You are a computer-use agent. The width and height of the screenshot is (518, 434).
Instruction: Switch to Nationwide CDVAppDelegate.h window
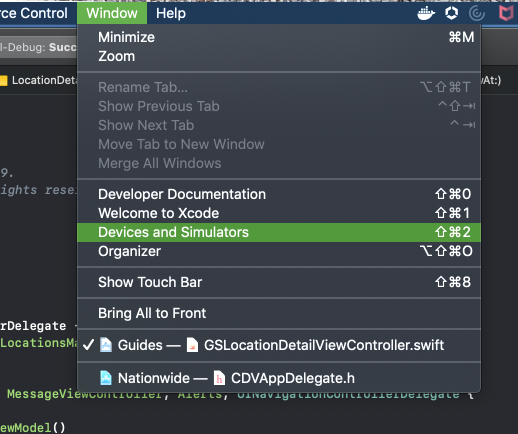[x=279, y=378]
